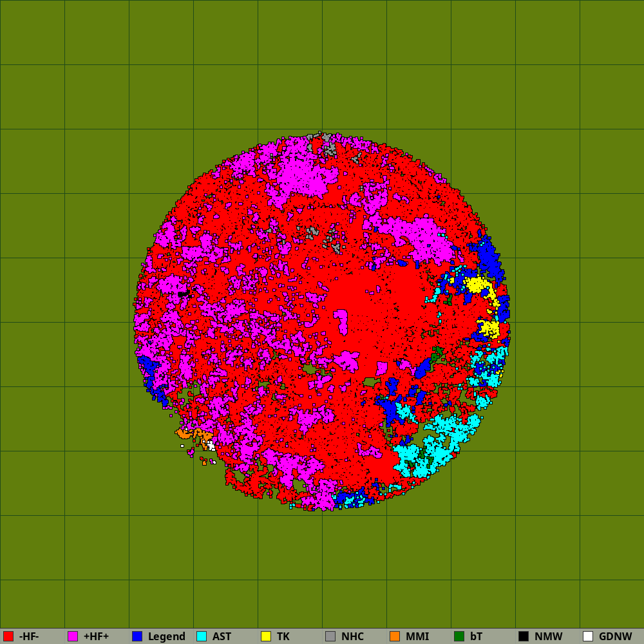Image resolution: width=644 pixels, height=644 pixels.
Task: Click the NMW legend label
Action: 548,636
